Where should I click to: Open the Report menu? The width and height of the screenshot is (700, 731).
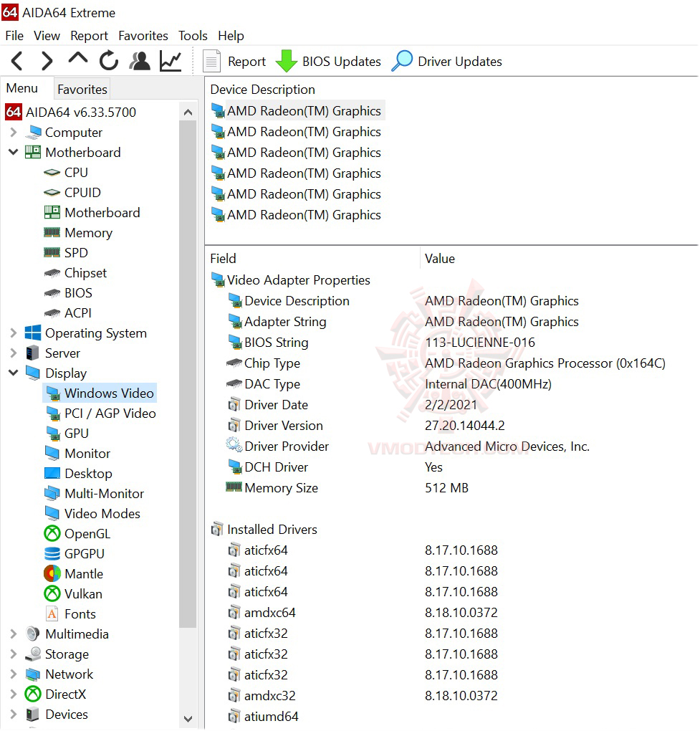[89, 36]
